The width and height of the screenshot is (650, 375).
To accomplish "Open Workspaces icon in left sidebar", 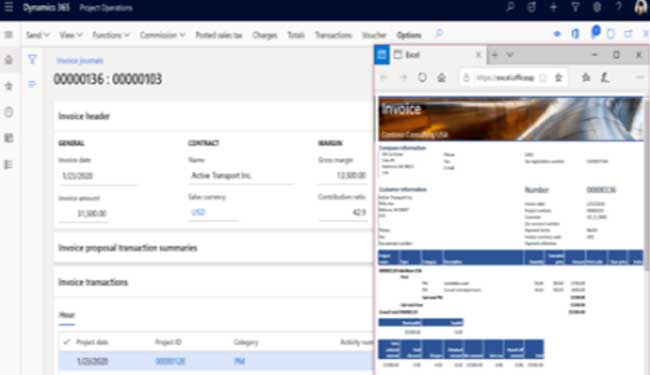I will point(9,138).
